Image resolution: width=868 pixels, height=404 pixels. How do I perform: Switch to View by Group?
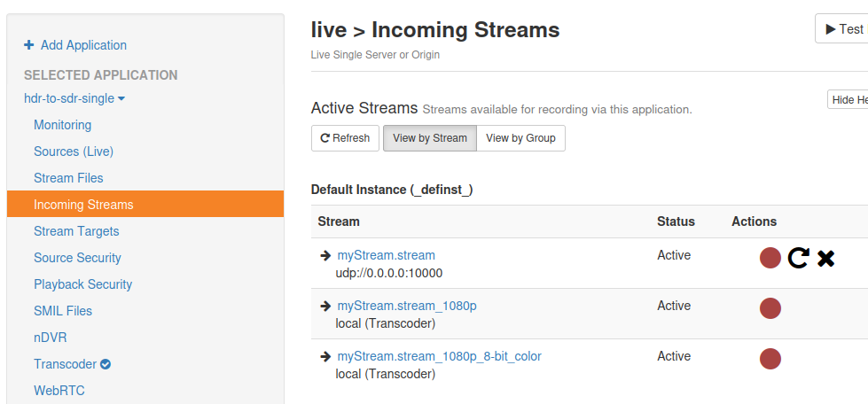tap(520, 138)
